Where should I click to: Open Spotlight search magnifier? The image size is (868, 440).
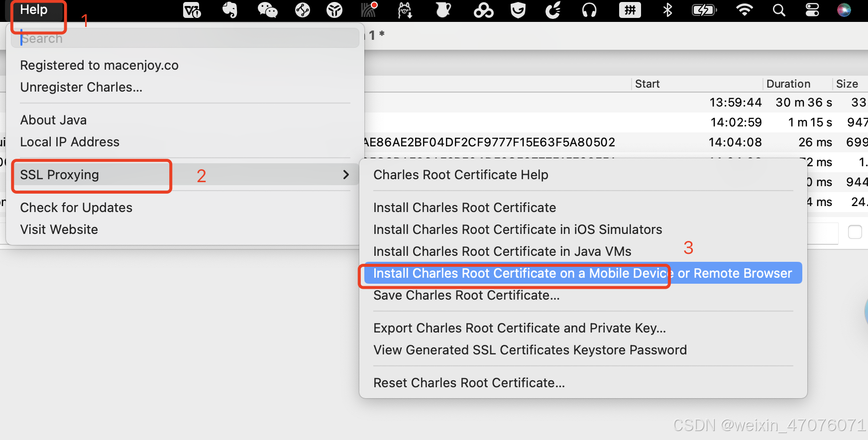click(779, 10)
